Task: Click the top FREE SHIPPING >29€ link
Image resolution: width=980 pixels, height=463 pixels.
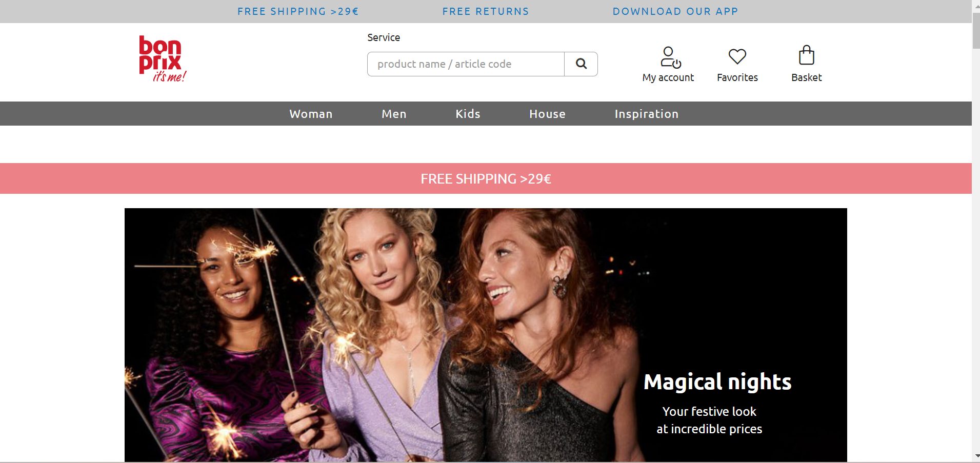Action: [x=298, y=11]
